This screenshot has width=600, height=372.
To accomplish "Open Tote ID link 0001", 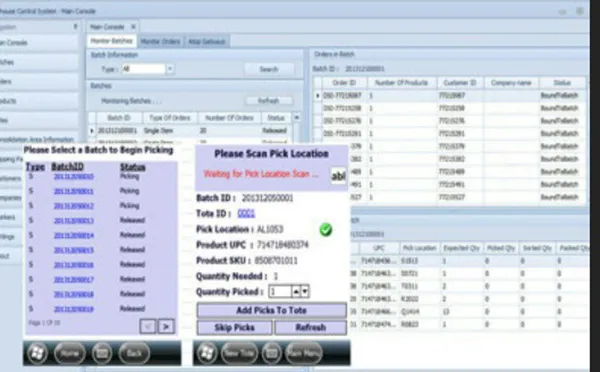I will coord(246,213).
